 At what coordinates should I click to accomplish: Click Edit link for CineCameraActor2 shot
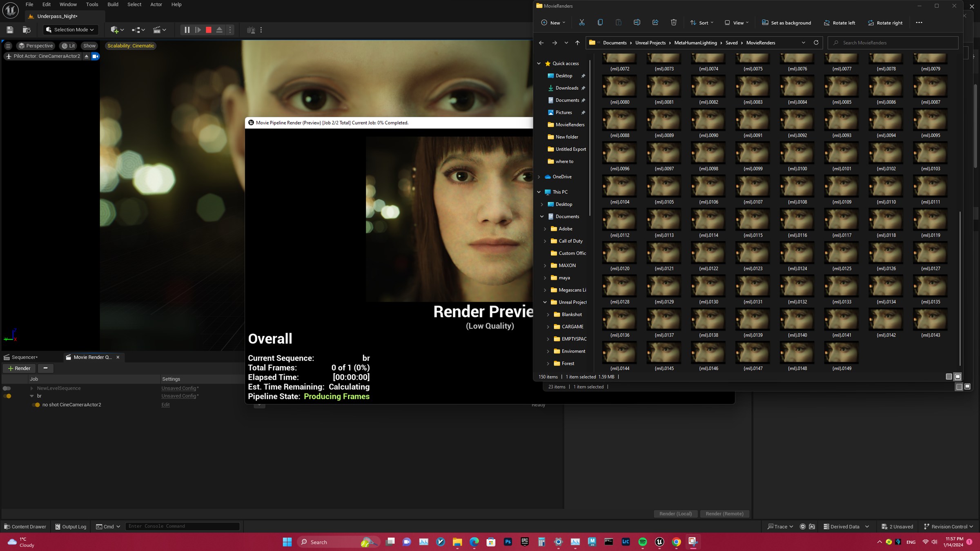click(x=165, y=405)
